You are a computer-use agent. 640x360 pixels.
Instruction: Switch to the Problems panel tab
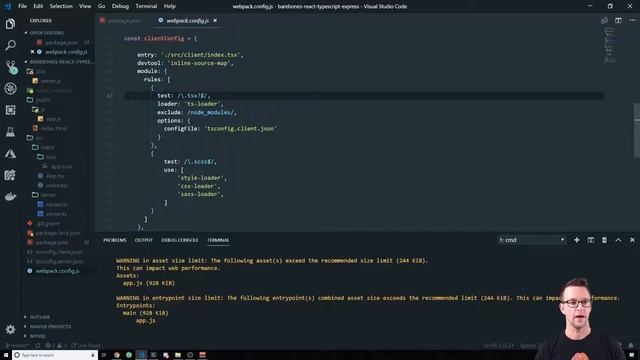(115, 240)
